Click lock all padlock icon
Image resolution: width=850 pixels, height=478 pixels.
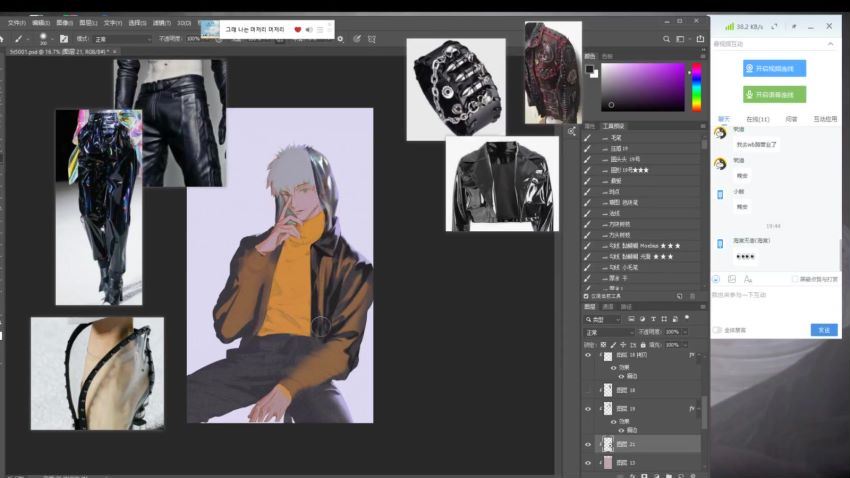[x=643, y=345]
